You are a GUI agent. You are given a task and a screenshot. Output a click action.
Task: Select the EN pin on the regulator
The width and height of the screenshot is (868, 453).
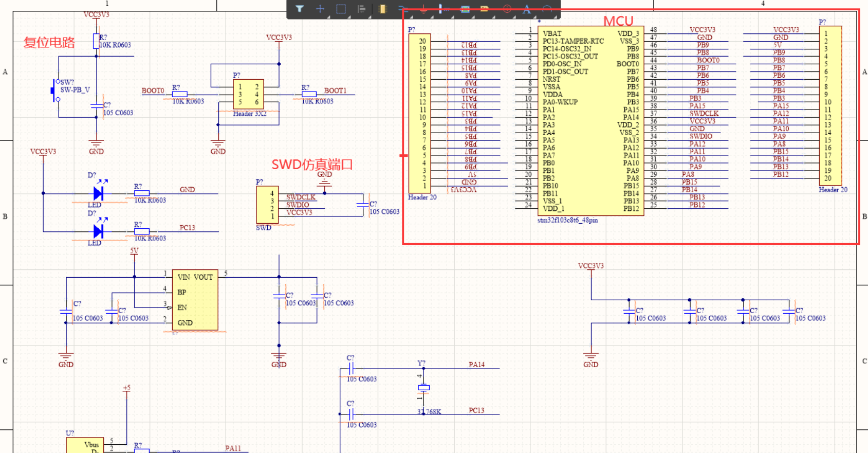[x=182, y=307]
